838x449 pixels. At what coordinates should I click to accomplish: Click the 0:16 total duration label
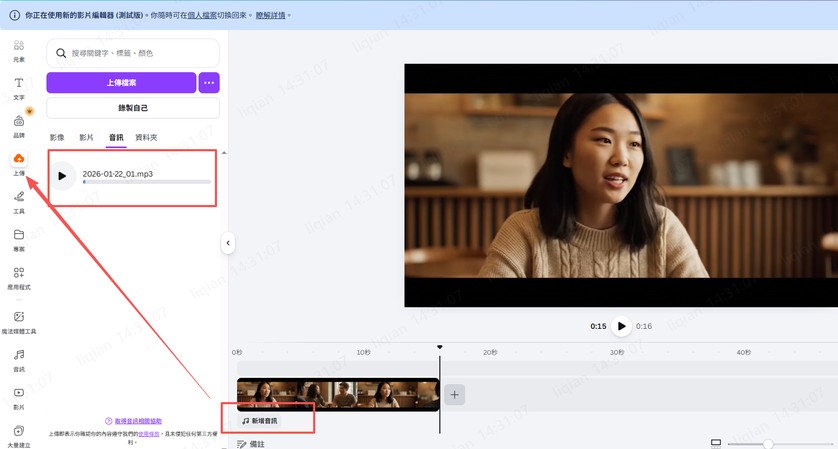coord(644,326)
